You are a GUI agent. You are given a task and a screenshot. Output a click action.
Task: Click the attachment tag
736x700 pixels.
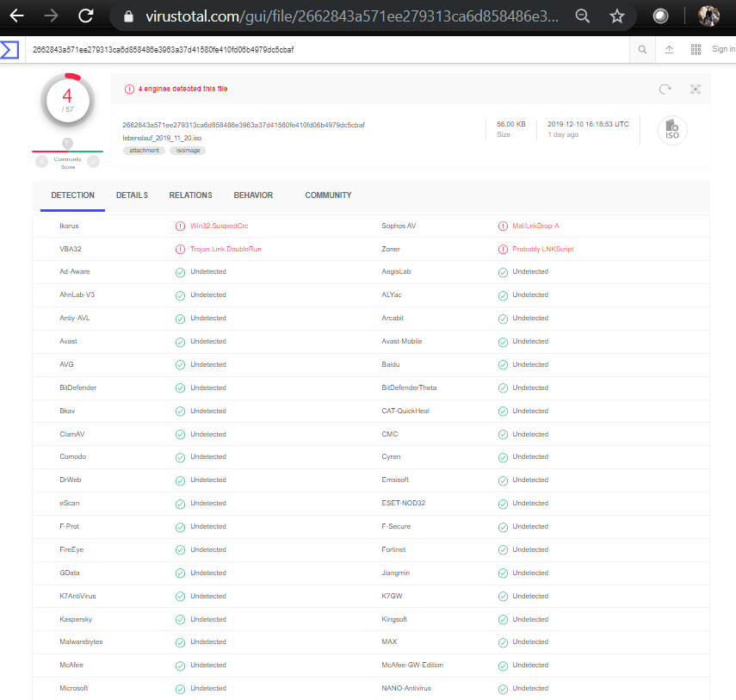coord(144,151)
